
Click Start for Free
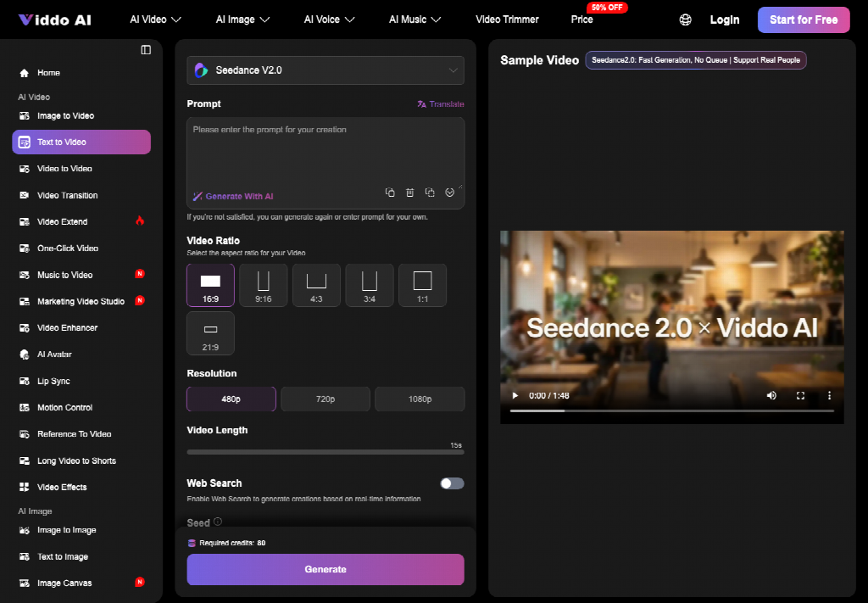tap(804, 20)
